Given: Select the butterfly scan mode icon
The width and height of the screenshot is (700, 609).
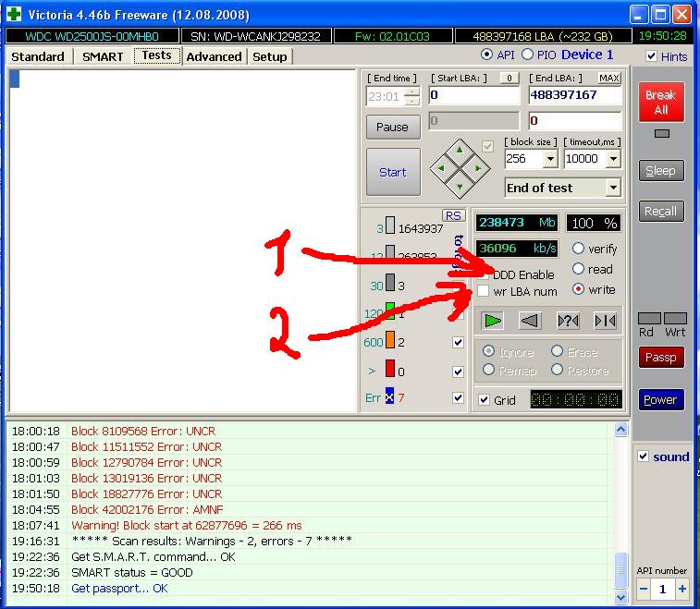Looking at the screenshot, I should coord(605,321).
